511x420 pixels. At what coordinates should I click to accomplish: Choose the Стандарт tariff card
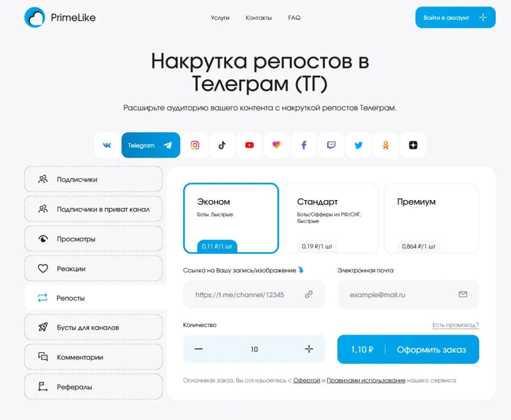tap(331, 218)
